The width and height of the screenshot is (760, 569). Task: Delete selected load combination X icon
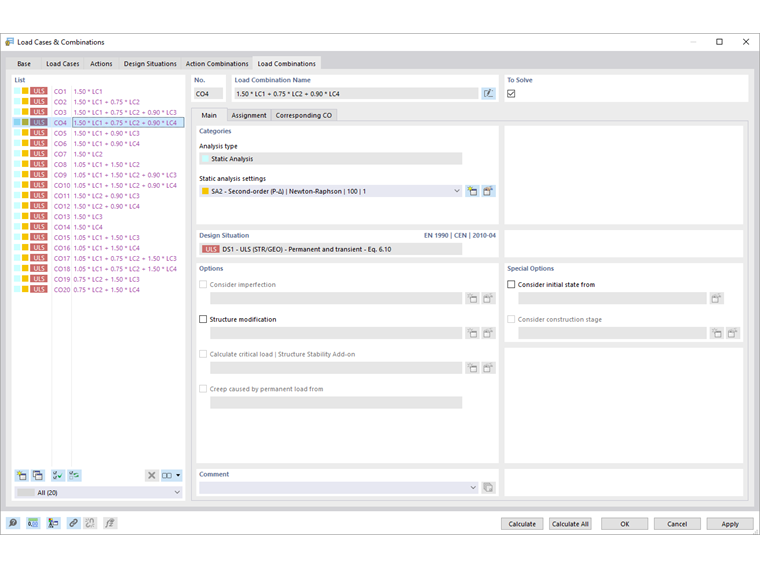[x=152, y=475]
